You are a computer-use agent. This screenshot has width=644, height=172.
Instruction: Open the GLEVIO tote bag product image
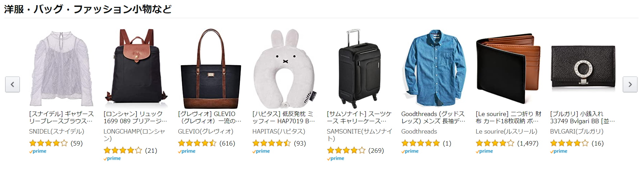(210, 69)
